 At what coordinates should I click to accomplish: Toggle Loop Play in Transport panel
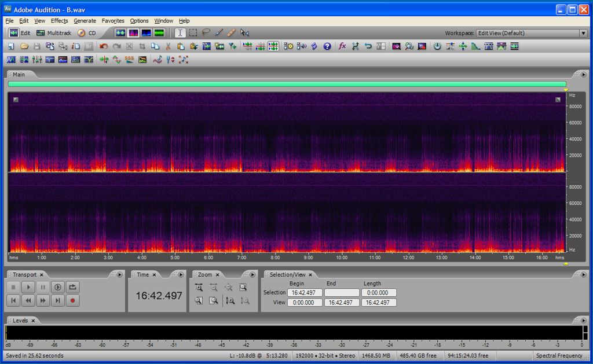[72, 287]
